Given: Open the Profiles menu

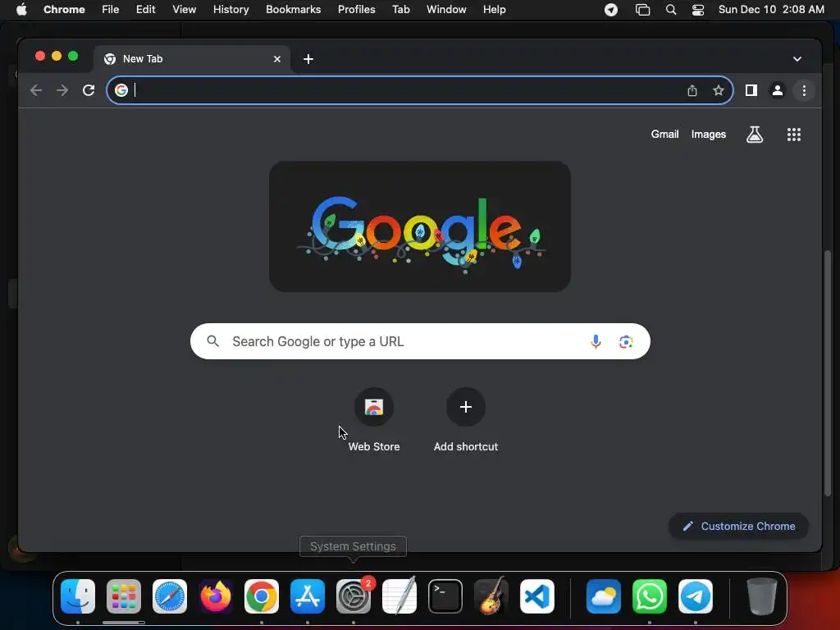Looking at the screenshot, I should click(356, 10).
